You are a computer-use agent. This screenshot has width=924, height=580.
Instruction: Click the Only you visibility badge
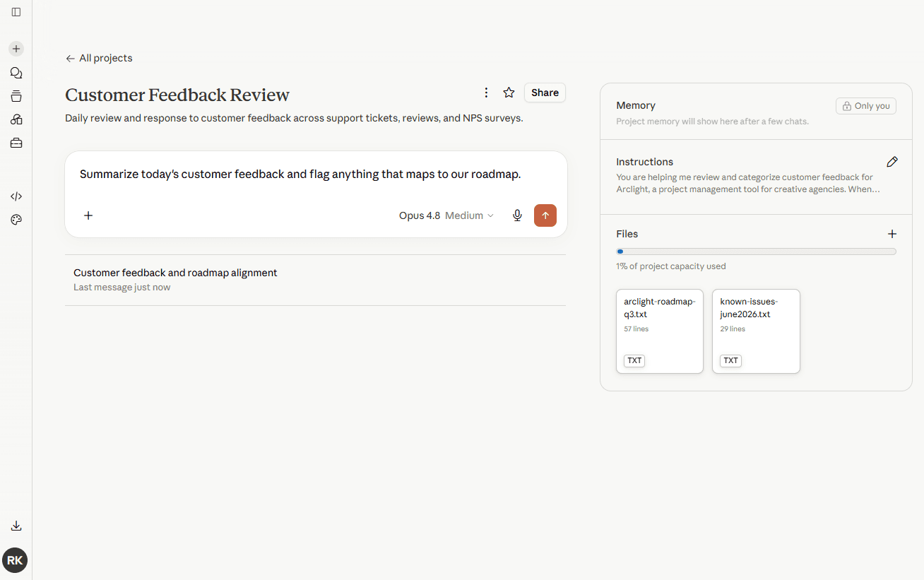click(866, 106)
